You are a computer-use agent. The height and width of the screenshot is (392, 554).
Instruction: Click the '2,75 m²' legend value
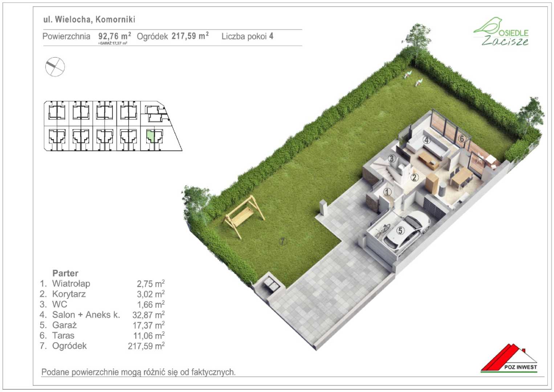pos(151,283)
